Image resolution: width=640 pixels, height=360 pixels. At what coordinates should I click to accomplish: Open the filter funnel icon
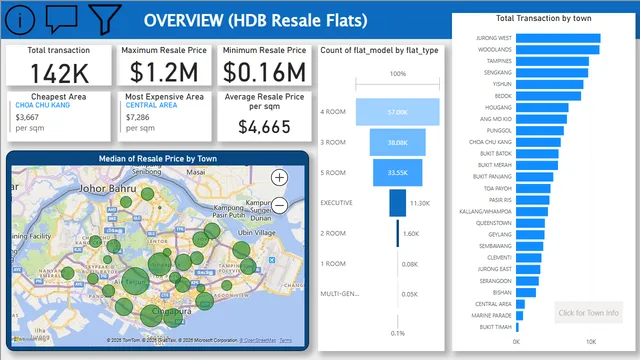(105, 19)
